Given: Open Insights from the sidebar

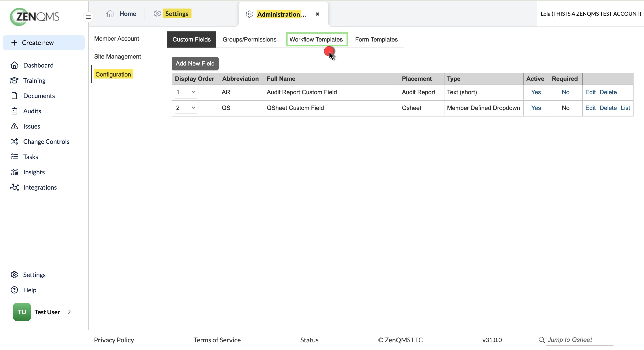Looking at the screenshot, I should [x=34, y=172].
